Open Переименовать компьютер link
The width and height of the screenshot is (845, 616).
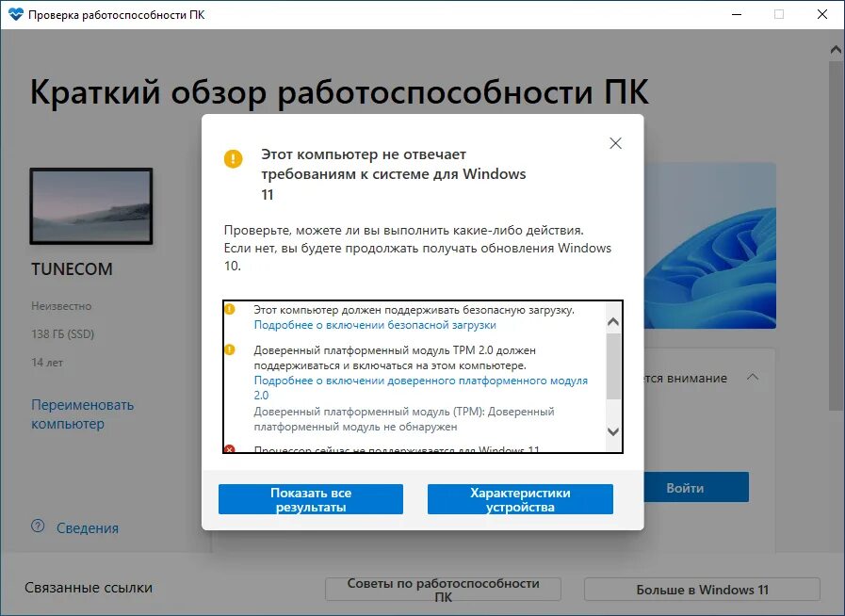click(83, 413)
